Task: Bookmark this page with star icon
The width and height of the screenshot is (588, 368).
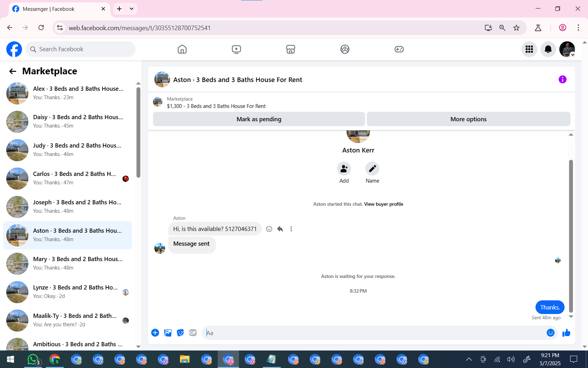Action: [516, 28]
